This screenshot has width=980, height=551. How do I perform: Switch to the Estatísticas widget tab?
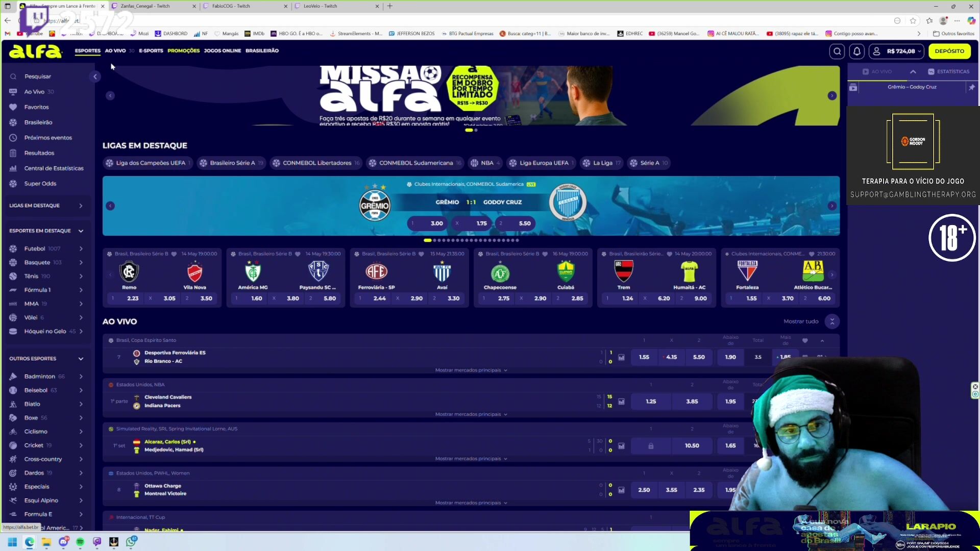coord(948,71)
